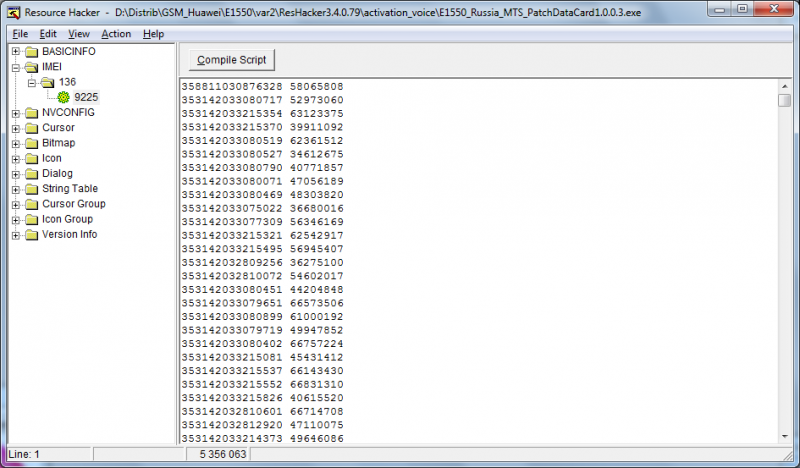Screen dimensions: 800x468
Task: Select the open IMEI folder icon
Action: pyautogui.click(x=32, y=67)
